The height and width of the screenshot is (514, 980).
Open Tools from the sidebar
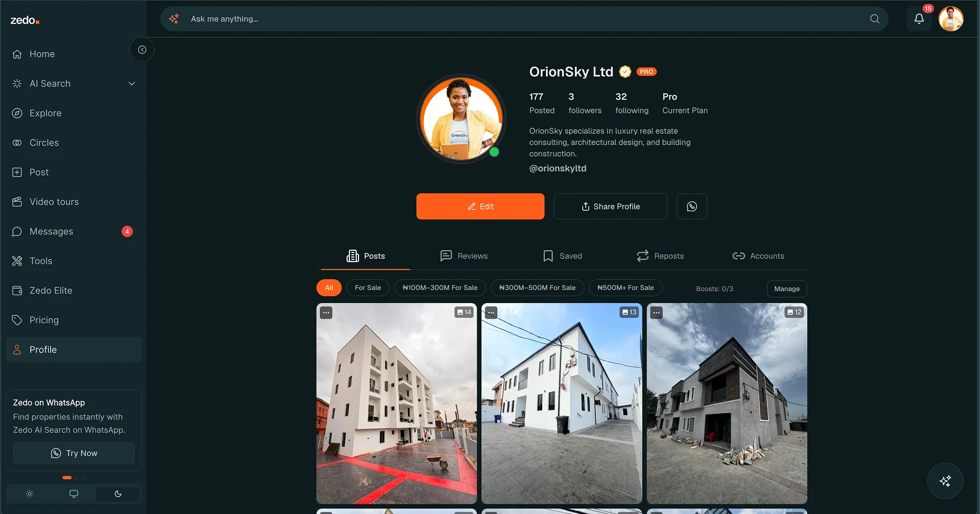(74, 261)
